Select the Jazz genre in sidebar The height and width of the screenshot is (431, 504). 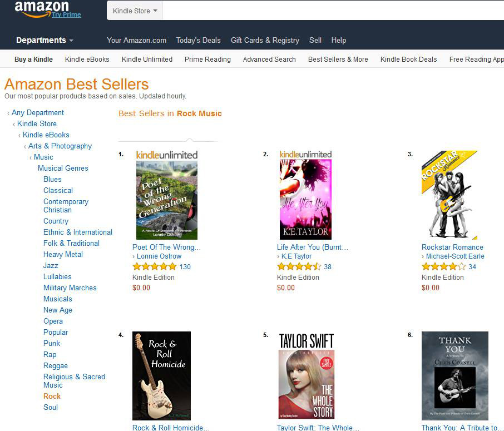coord(51,266)
